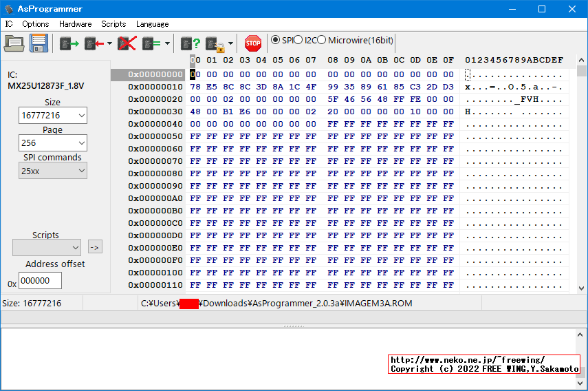Run script with the -> button

pyautogui.click(x=96, y=247)
